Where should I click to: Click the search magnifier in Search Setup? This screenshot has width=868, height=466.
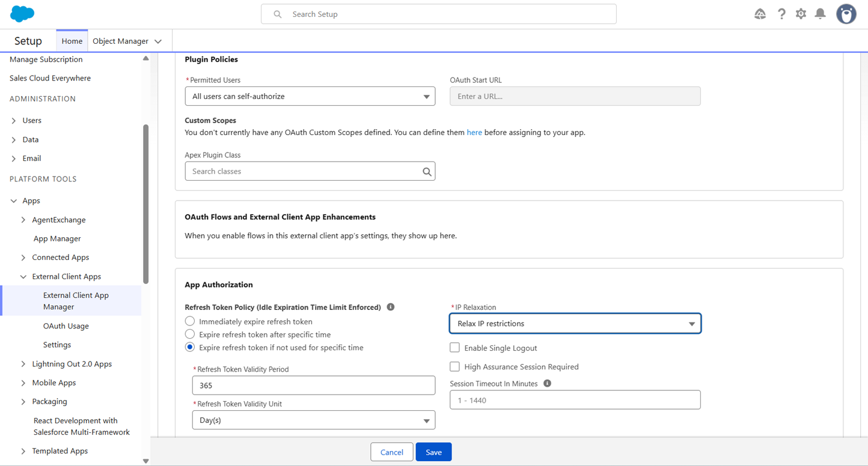pyautogui.click(x=278, y=14)
